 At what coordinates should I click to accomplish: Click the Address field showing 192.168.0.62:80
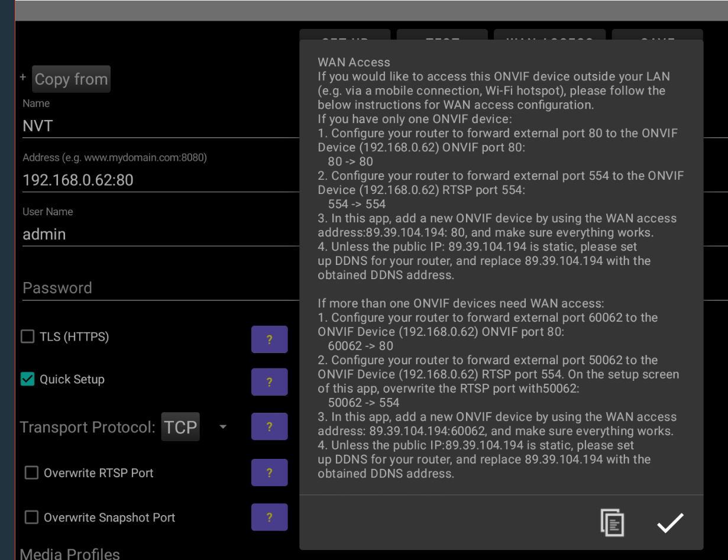[160, 180]
